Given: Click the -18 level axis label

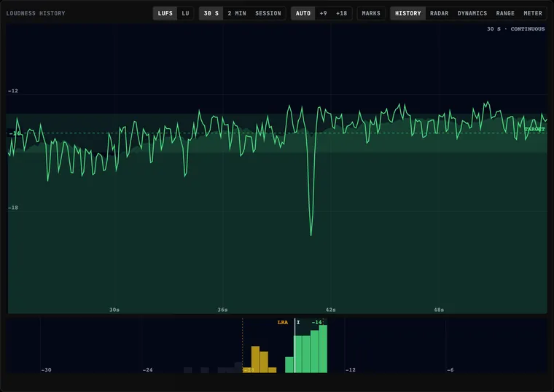Looking at the screenshot, I should click(x=13, y=208).
